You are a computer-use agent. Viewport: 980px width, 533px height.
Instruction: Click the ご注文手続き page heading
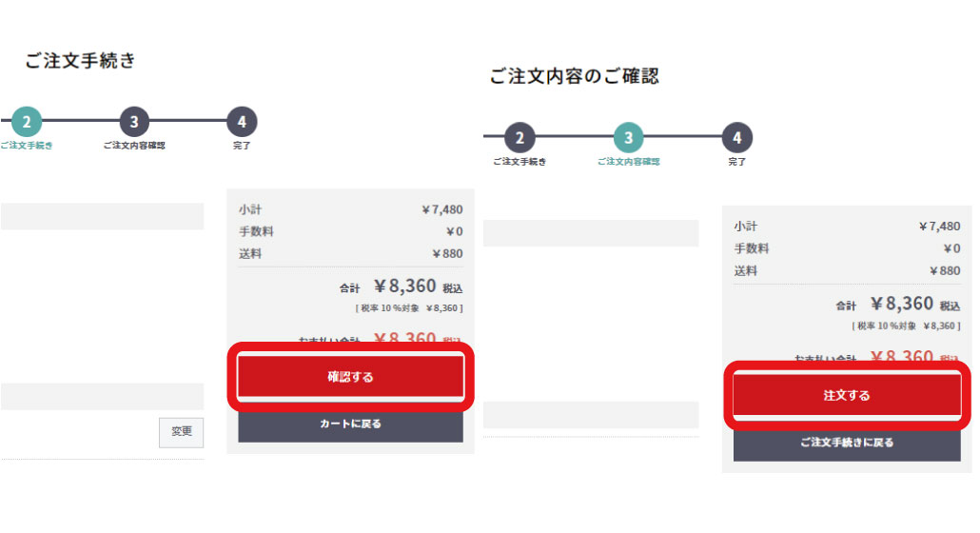click(x=80, y=61)
